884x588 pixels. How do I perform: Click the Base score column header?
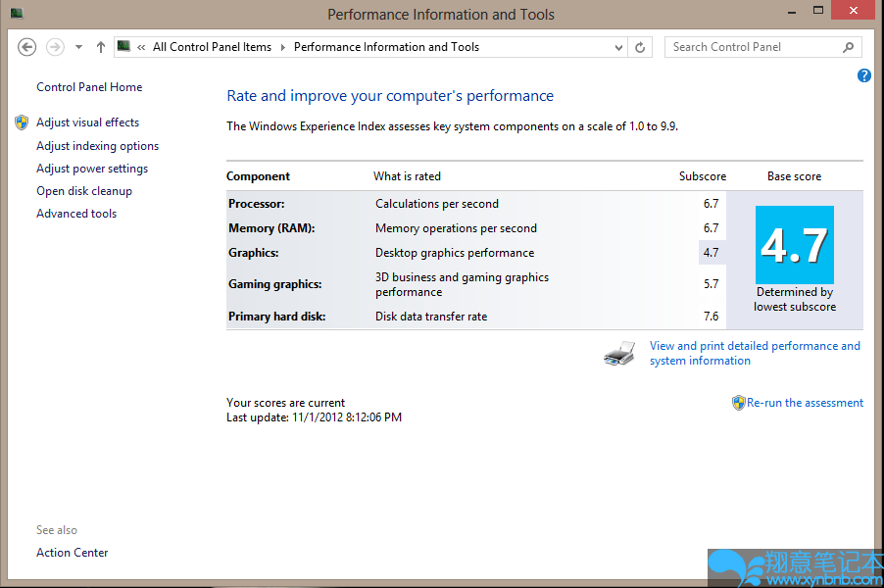tap(795, 176)
